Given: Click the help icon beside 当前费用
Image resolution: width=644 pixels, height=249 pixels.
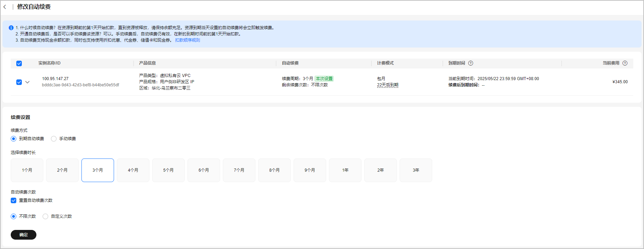Looking at the screenshot, I should [625, 63].
